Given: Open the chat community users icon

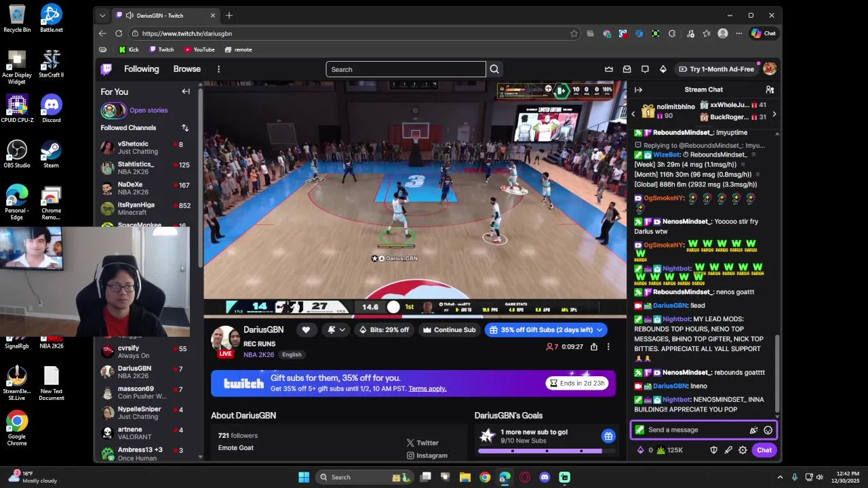Looking at the screenshot, I should [x=770, y=89].
